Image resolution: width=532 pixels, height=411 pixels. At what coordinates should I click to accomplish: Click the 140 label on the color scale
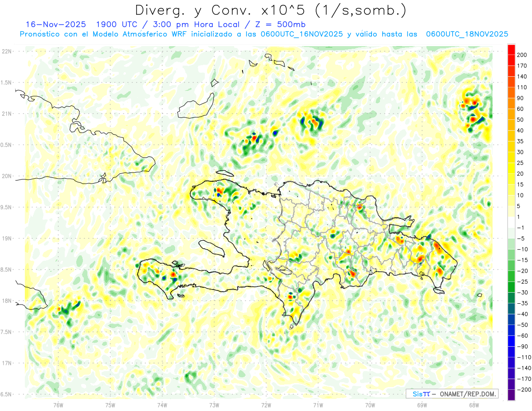[x=522, y=76]
